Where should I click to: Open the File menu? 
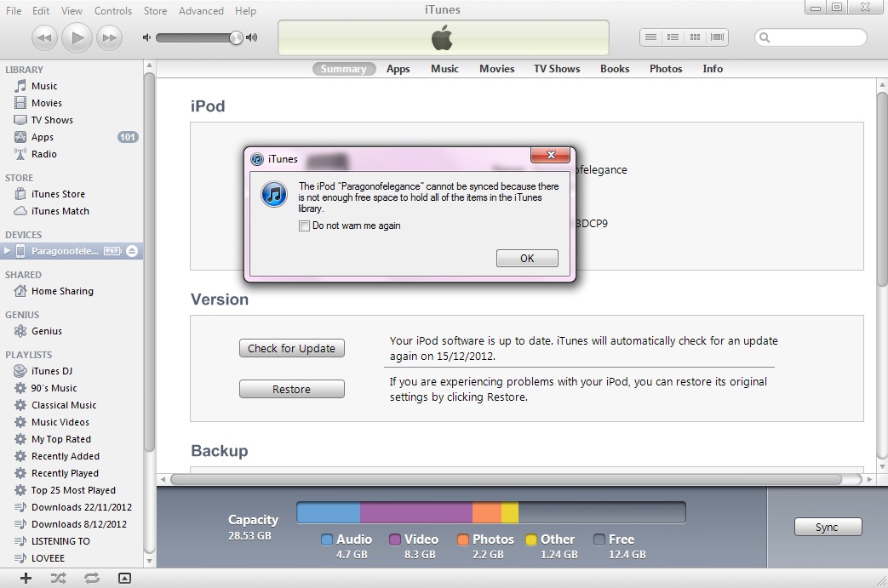click(x=14, y=11)
